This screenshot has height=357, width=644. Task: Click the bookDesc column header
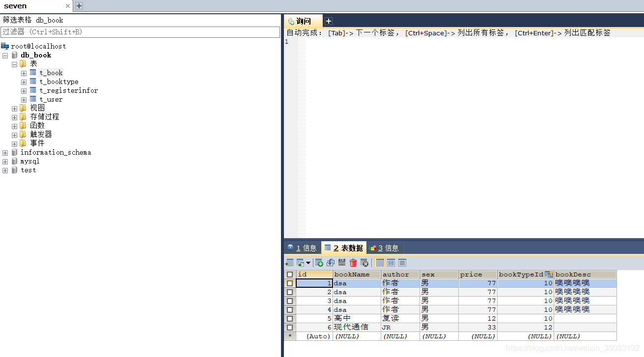click(585, 275)
